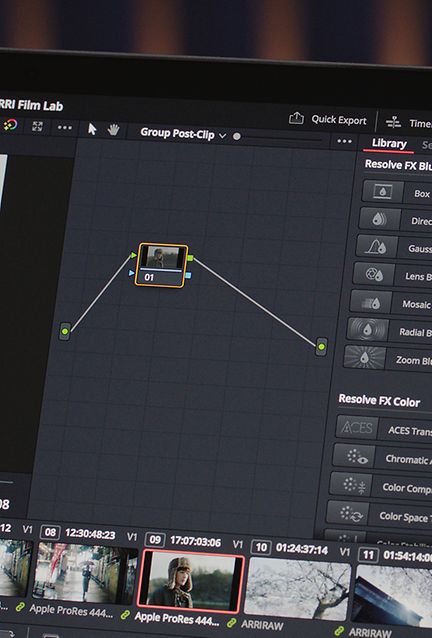Image resolution: width=432 pixels, height=638 pixels.
Task: Click node 01 green RGB input
Action: [x=133, y=255]
